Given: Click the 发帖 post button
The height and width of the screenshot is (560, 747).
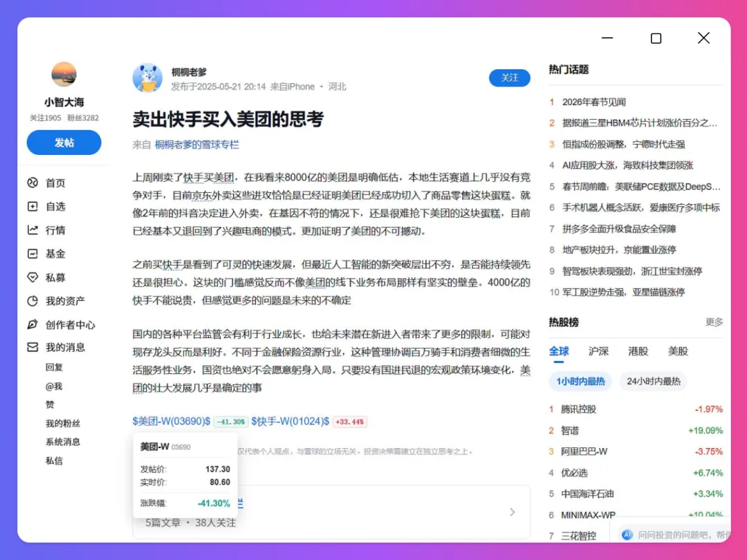Looking at the screenshot, I should (x=64, y=142).
